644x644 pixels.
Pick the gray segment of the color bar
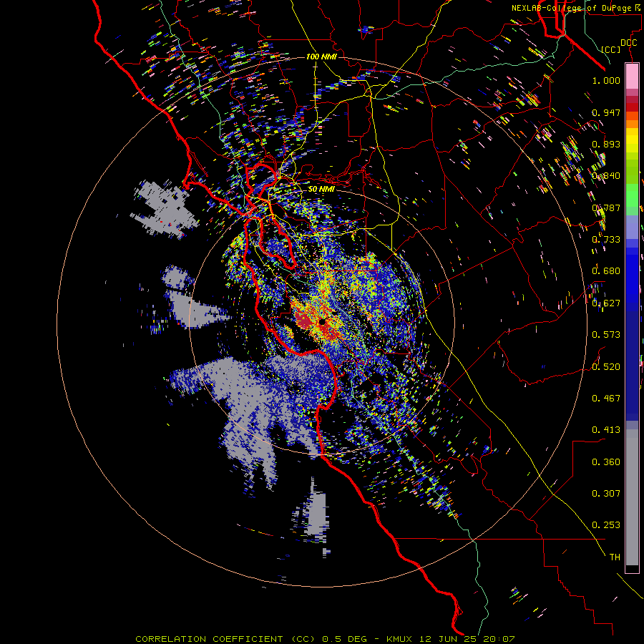[632, 497]
